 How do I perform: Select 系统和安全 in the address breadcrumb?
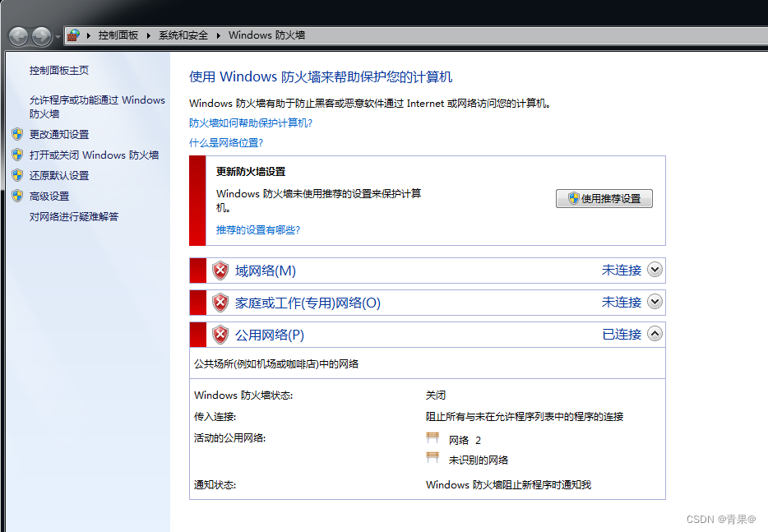click(183, 35)
